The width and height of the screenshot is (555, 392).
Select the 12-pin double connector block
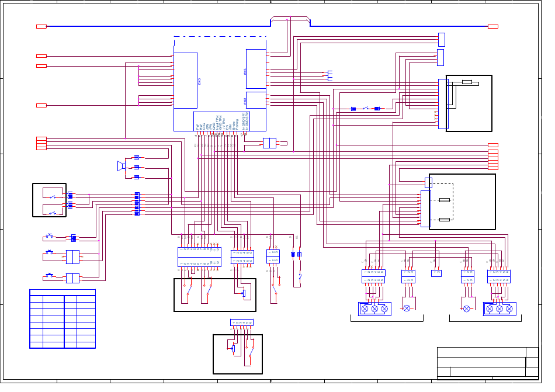pos(199,257)
